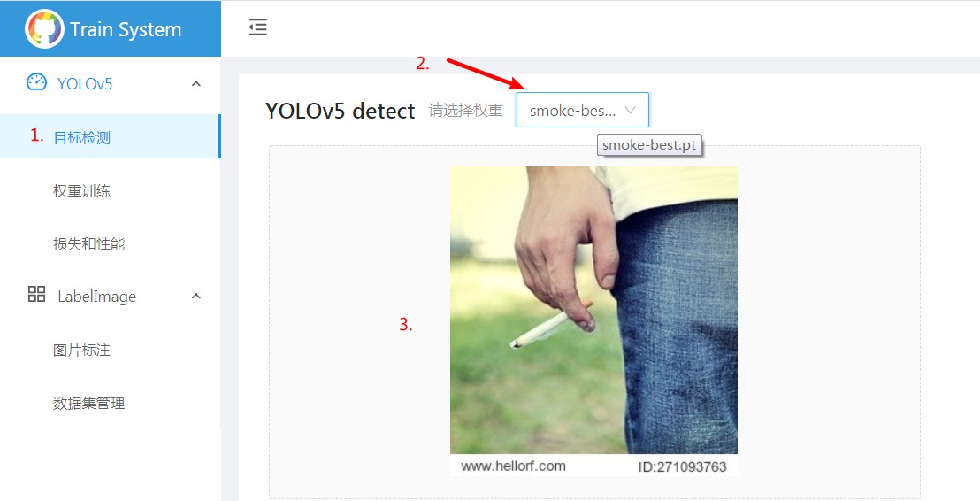Click the dropdown arrow in weight selector
The image size is (980, 501).
[630, 110]
